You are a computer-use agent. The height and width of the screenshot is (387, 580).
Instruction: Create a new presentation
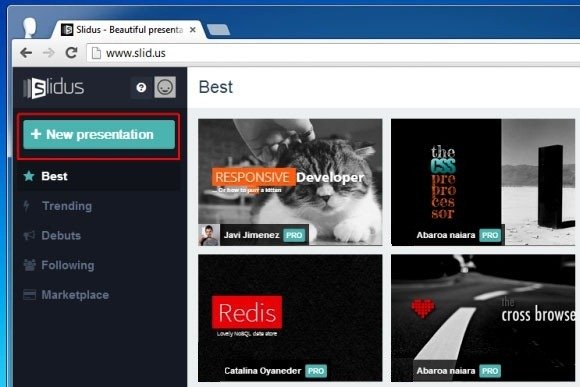click(x=99, y=135)
